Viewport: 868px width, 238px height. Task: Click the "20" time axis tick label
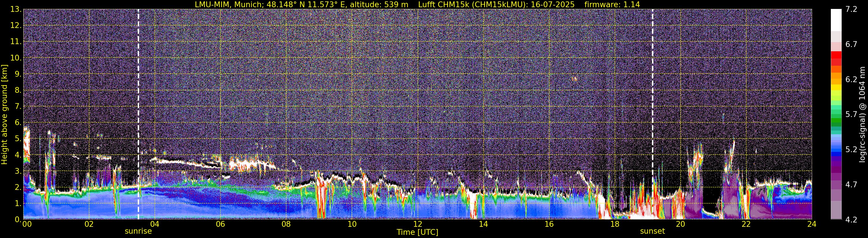680,224
